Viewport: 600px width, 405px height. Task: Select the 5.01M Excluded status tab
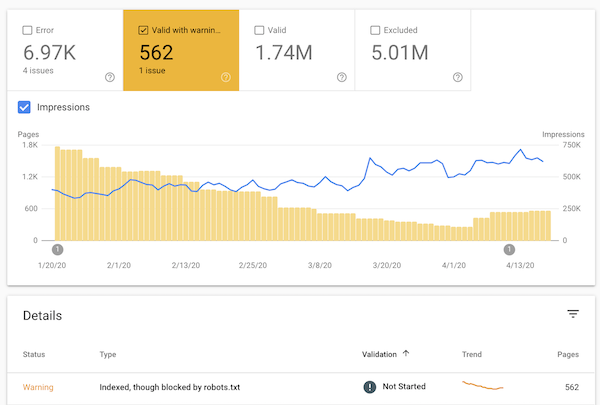tap(413, 50)
